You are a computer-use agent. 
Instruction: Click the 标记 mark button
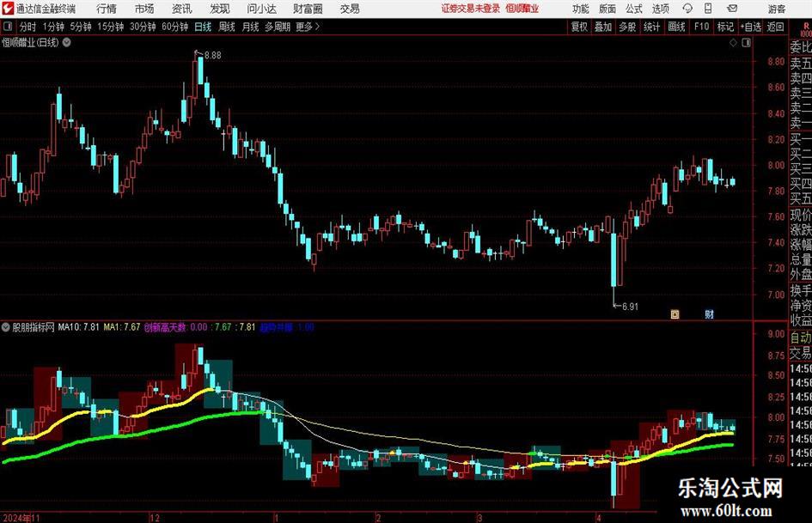point(725,27)
